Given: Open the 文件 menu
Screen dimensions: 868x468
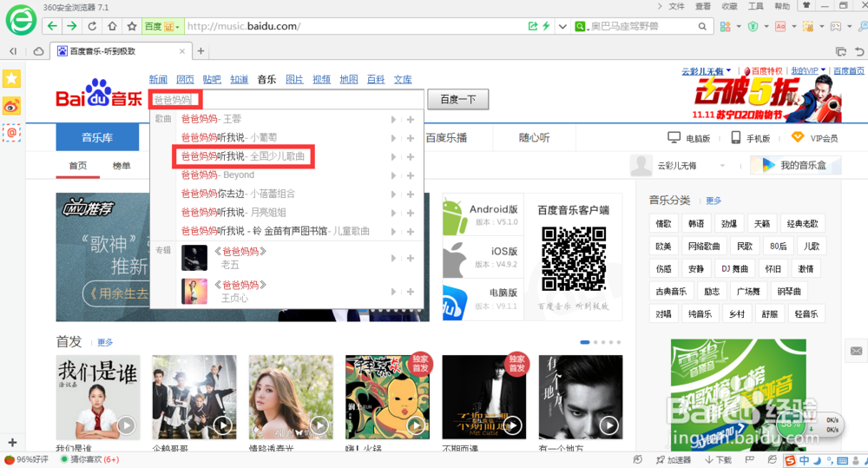Looking at the screenshot, I should (676, 6).
